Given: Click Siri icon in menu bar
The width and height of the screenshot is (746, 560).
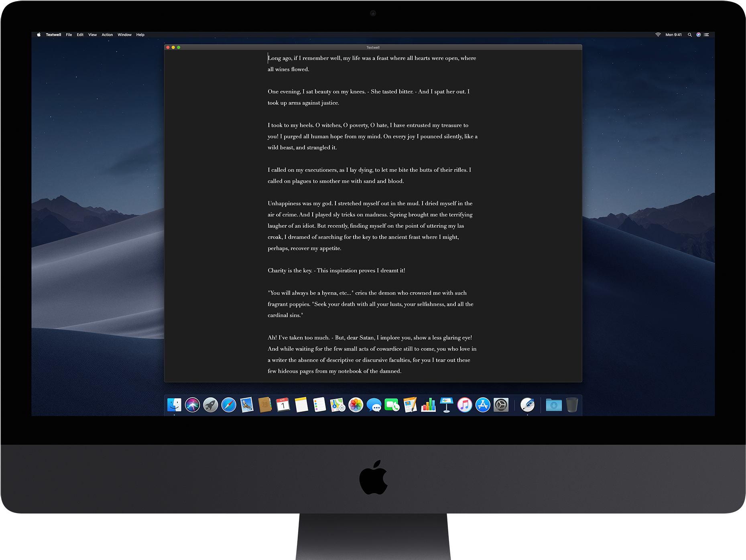Looking at the screenshot, I should point(699,35).
